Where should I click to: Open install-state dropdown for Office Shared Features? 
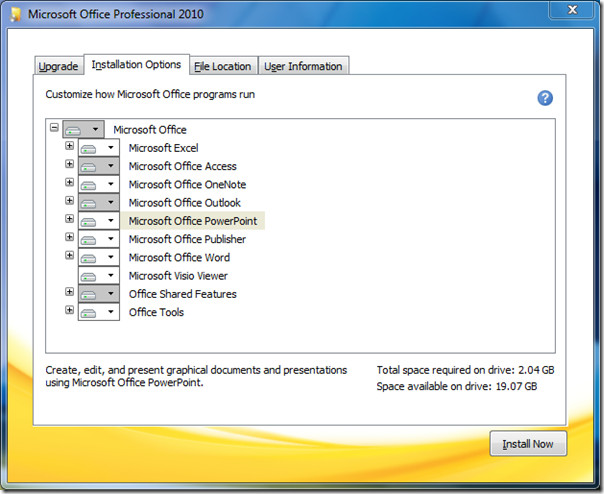(99, 294)
